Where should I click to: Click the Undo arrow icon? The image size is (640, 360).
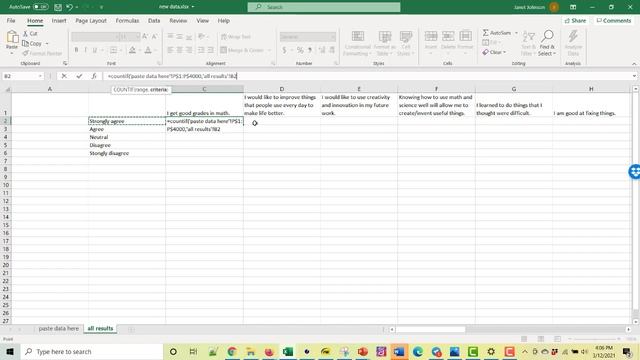point(69,7)
